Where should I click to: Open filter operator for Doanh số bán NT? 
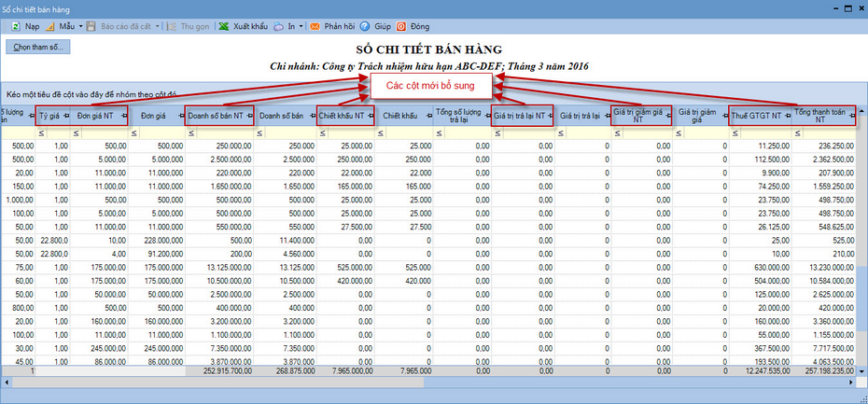[190, 132]
